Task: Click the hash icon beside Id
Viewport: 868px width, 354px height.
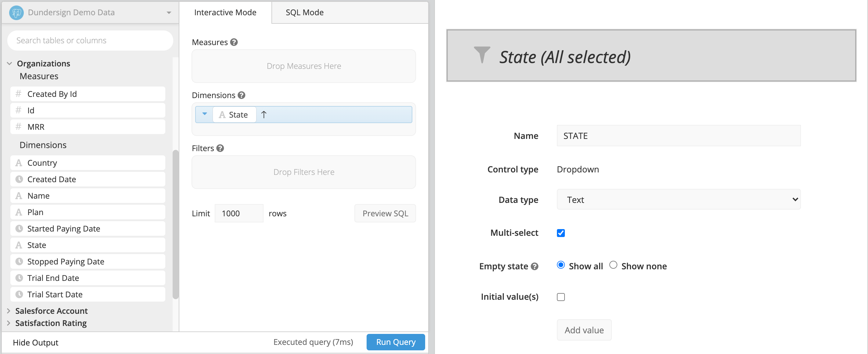Action: (19, 110)
